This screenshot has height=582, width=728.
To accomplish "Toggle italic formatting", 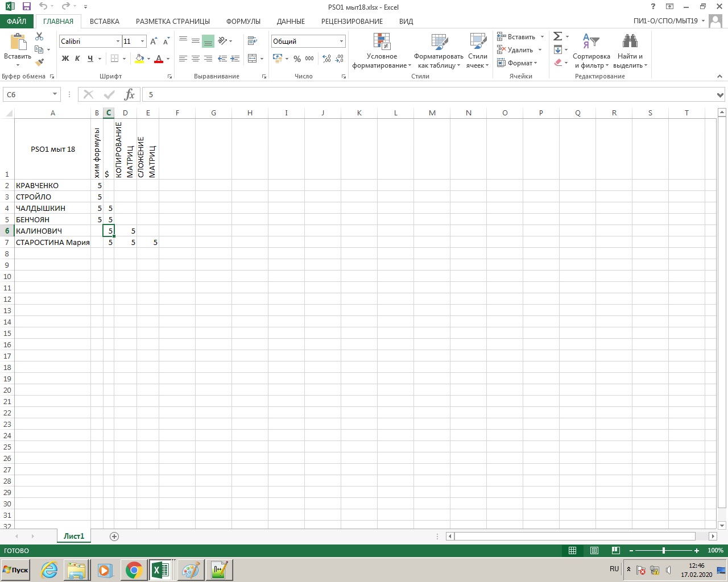I will [77, 59].
